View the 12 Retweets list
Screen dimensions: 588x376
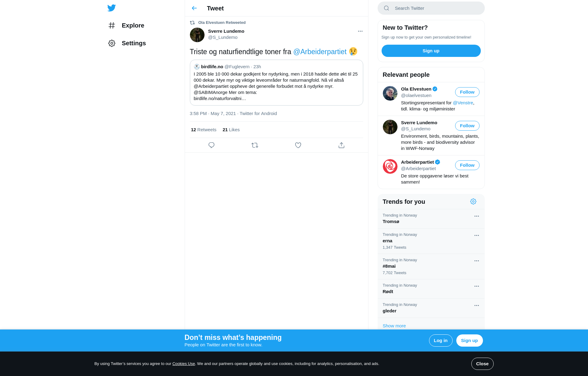[x=204, y=130]
